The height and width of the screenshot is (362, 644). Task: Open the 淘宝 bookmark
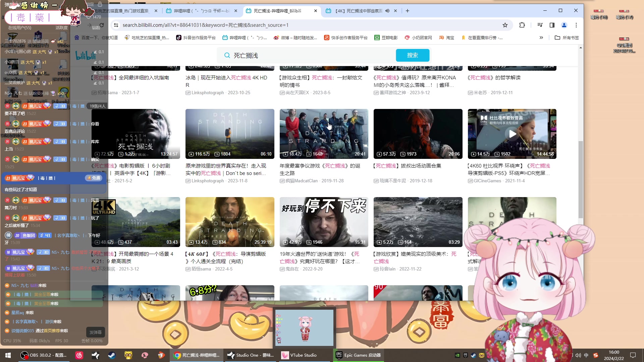pos(446,38)
